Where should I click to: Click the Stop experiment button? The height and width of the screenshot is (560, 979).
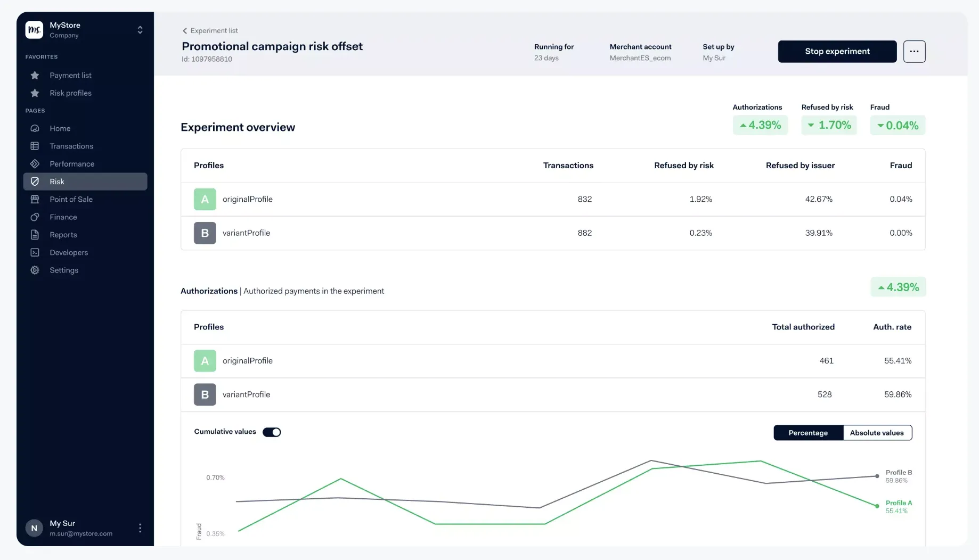click(837, 52)
